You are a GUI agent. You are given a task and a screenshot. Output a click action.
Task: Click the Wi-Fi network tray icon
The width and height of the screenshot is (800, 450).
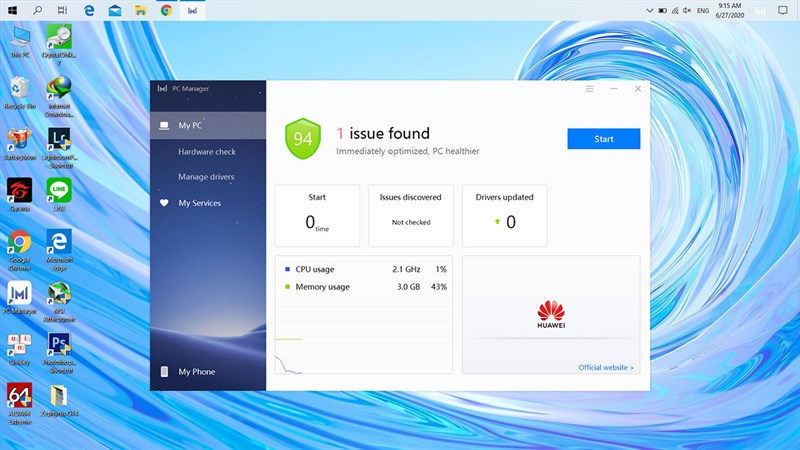pyautogui.click(x=675, y=10)
